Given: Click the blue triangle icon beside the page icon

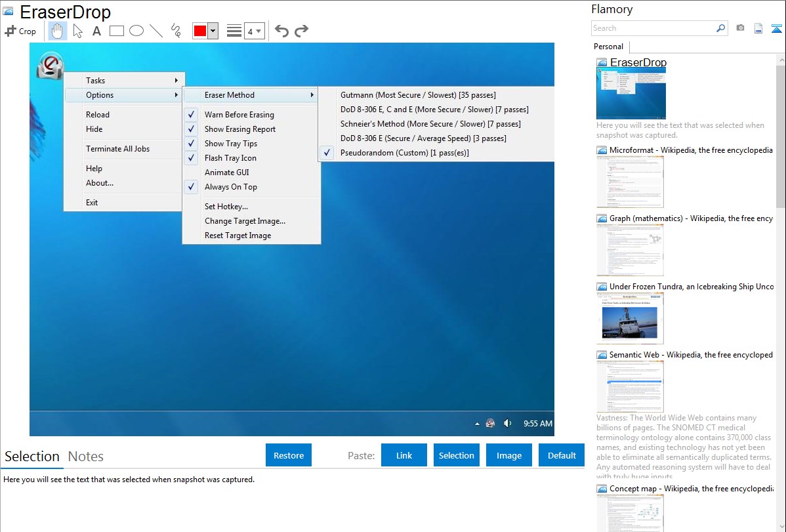Looking at the screenshot, I should click(x=776, y=29).
